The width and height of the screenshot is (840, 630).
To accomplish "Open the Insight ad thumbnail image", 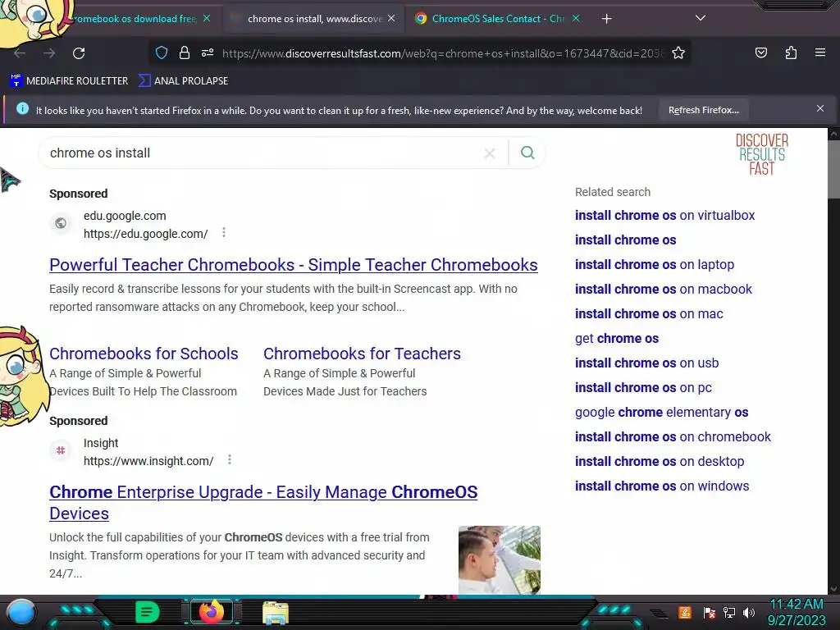I will pyautogui.click(x=500, y=559).
